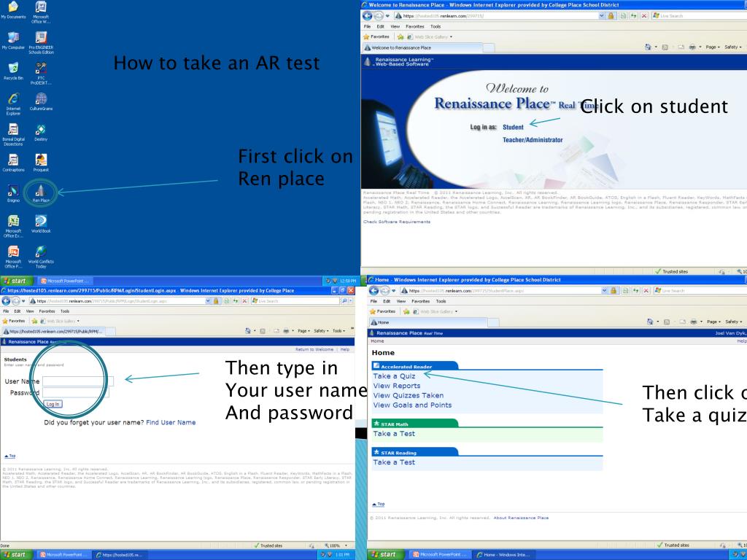Click the Student log in link
Image resolution: width=747 pixels, height=560 pixels.
[513, 126]
